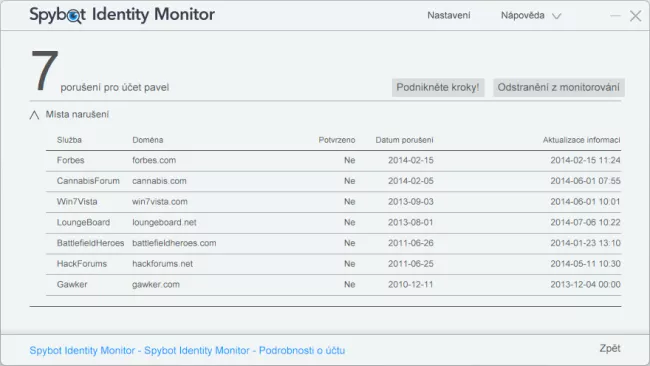Click update time 2014-06-01 07:55
650x366 pixels.
[585, 181]
